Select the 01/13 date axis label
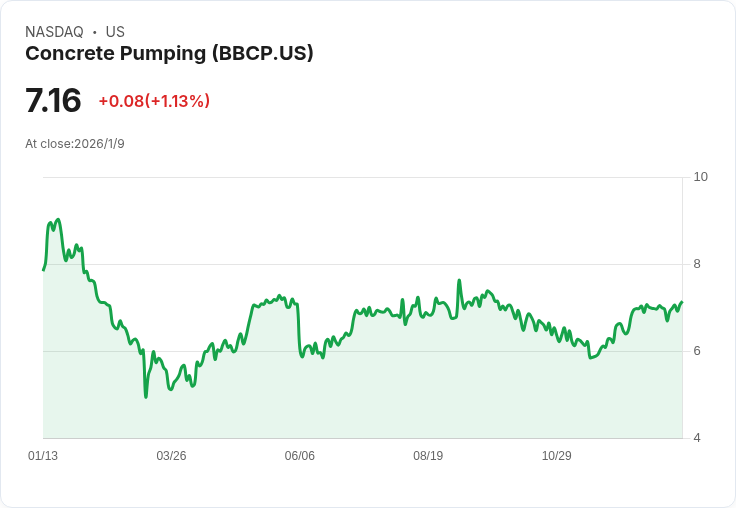The width and height of the screenshot is (736, 508). pyautogui.click(x=43, y=456)
